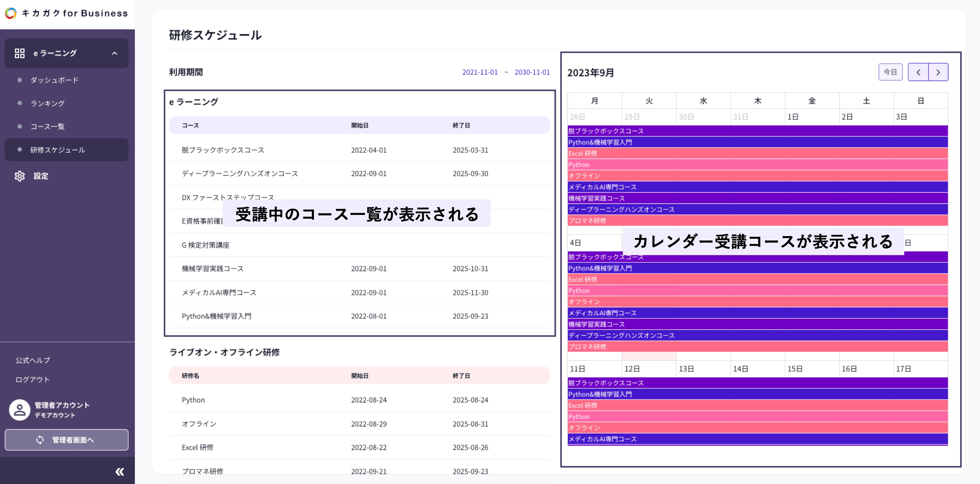The image size is (980, 484).
Task: Collapse the e ラーニング menu chevron
Action: [x=115, y=53]
